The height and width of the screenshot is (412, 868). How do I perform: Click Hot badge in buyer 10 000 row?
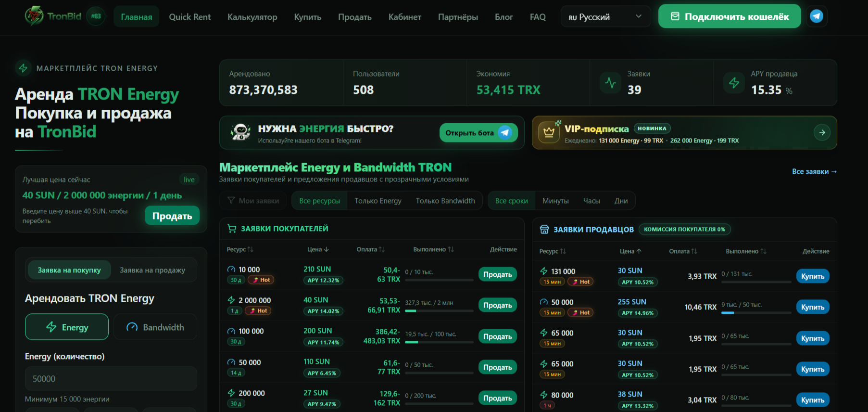[261, 280]
